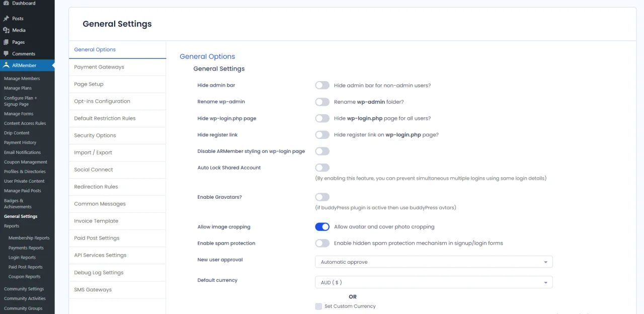Open Content Access Rules link
This screenshot has width=644, height=314.
25,123
